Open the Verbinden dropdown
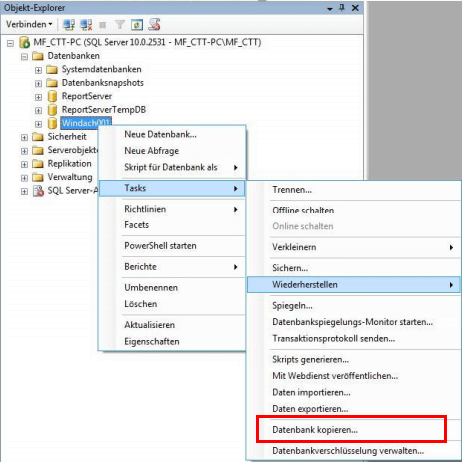Screen dimensions: 462x462 [x=29, y=24]
